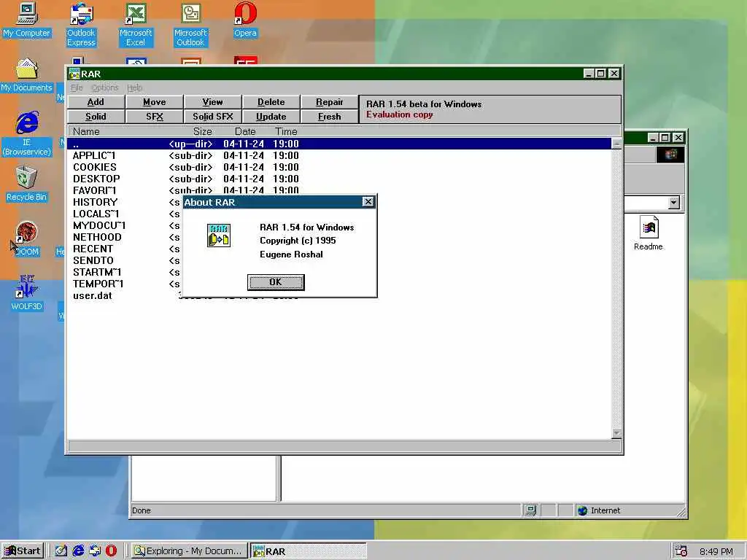This screenshot has width=747, height=560.
Task: Open the Start menu button
Action: 23,551
